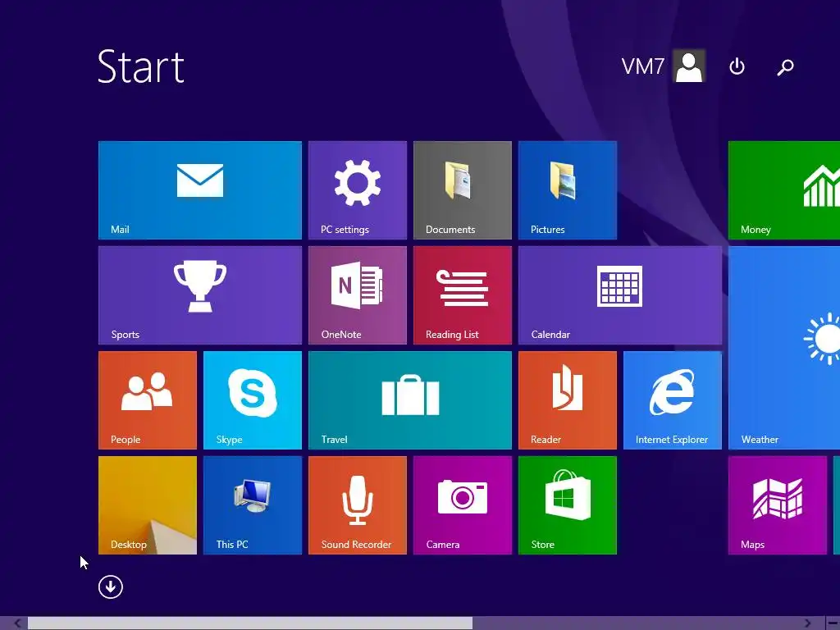Open the Reading List tile
Viewport: 840px width, 630px height.
tap(463, 295)
